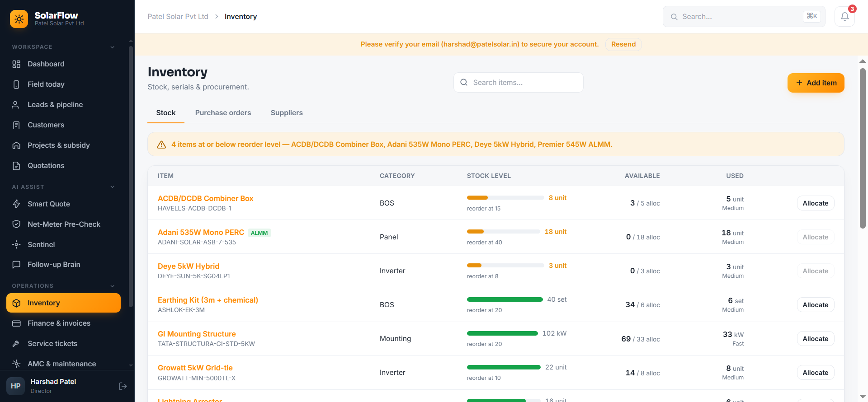The image size is (868, 402).
Task: Click the Leads & pipeline person icon
Action: [x=16, y=105]
